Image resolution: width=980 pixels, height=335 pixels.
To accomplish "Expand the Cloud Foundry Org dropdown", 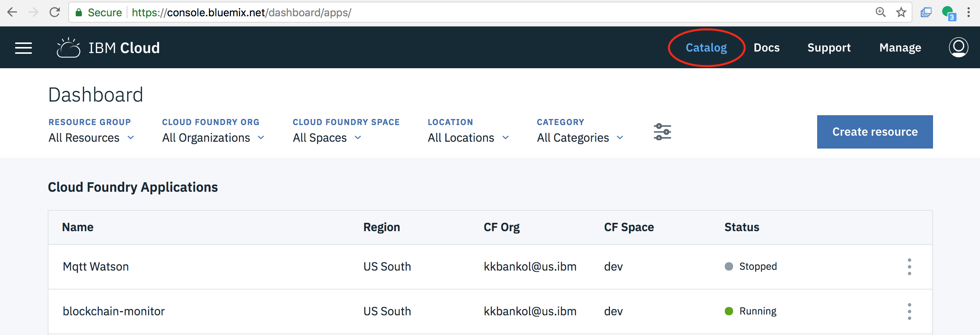I will [213, 138].
